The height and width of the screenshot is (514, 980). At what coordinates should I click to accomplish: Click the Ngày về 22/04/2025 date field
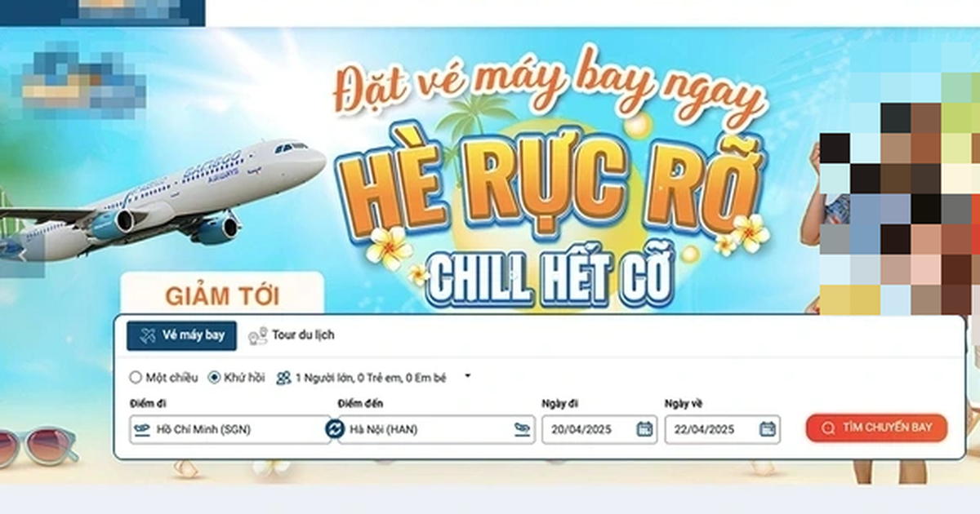[722, 429]
